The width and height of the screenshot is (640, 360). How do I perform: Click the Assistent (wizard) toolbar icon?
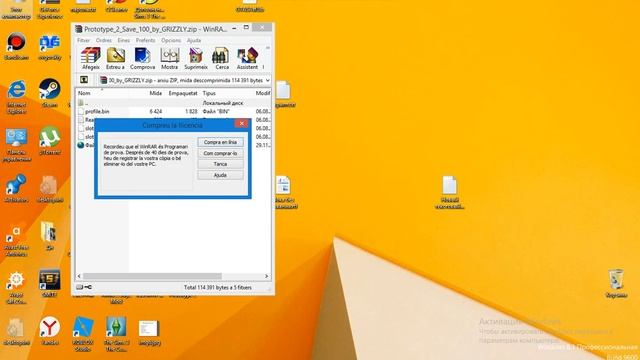point(247,58)
